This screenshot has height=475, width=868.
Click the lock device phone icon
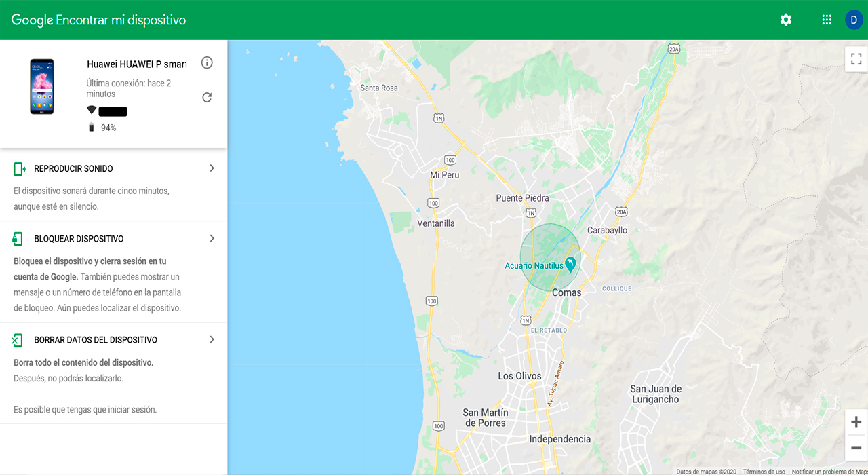(18, 239)
